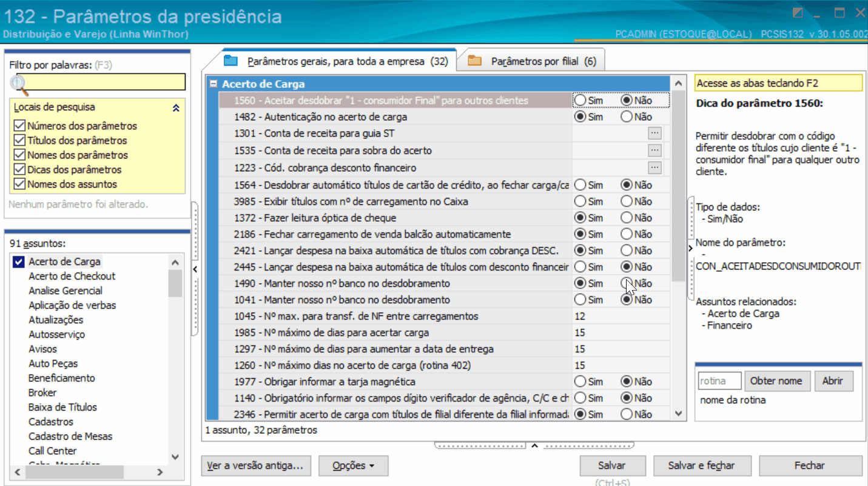This screenshot has width=868, height=486.
Task: Click value 15 for parameter 1260
Action: click(621, 365)
